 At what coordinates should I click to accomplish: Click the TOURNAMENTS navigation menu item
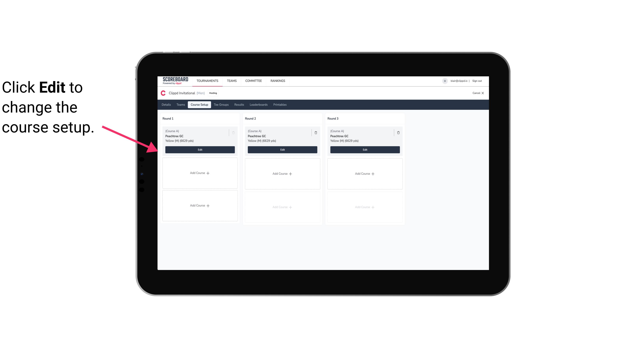pyautogui.click(x=208, y=80)
